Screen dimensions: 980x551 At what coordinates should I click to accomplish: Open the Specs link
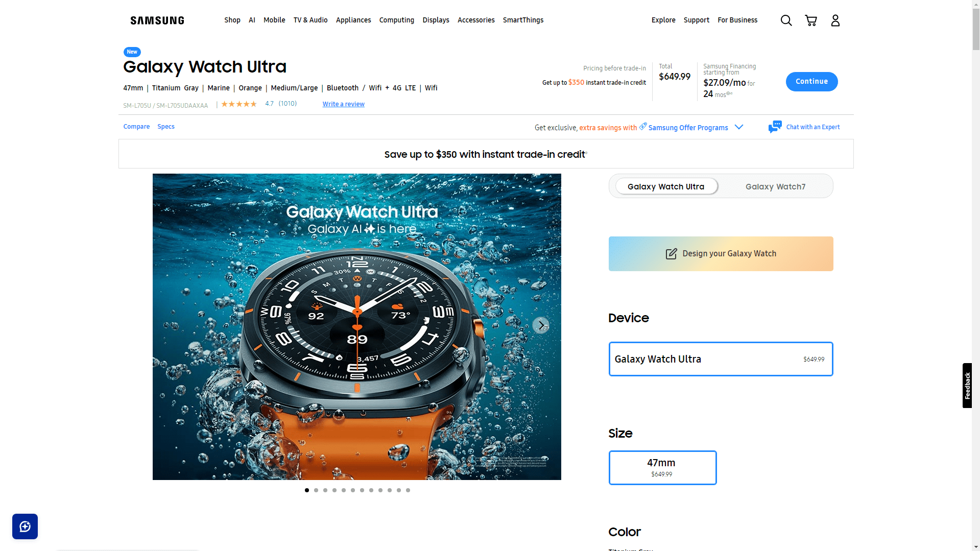[166, 127]
